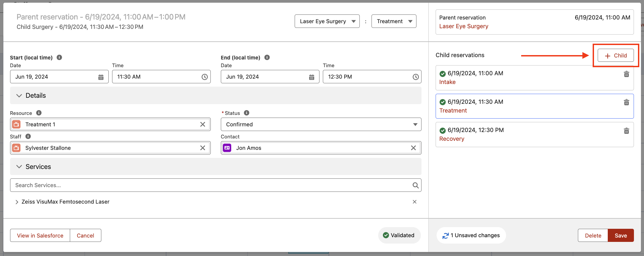Screen dimensions: 644x256
Task: Collapse the Details section
Action: pyautogui.click(x=19, y=96)
